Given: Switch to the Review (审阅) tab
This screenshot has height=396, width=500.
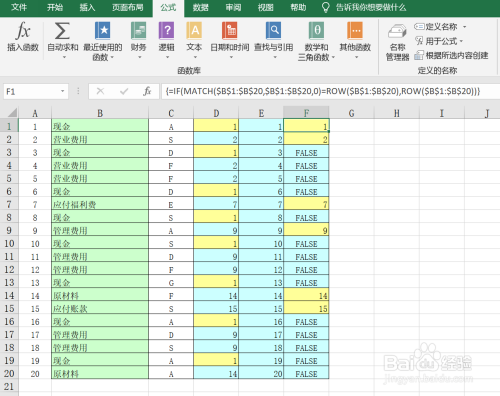Looking at the screenshot, I should click(x=233, y=7).
